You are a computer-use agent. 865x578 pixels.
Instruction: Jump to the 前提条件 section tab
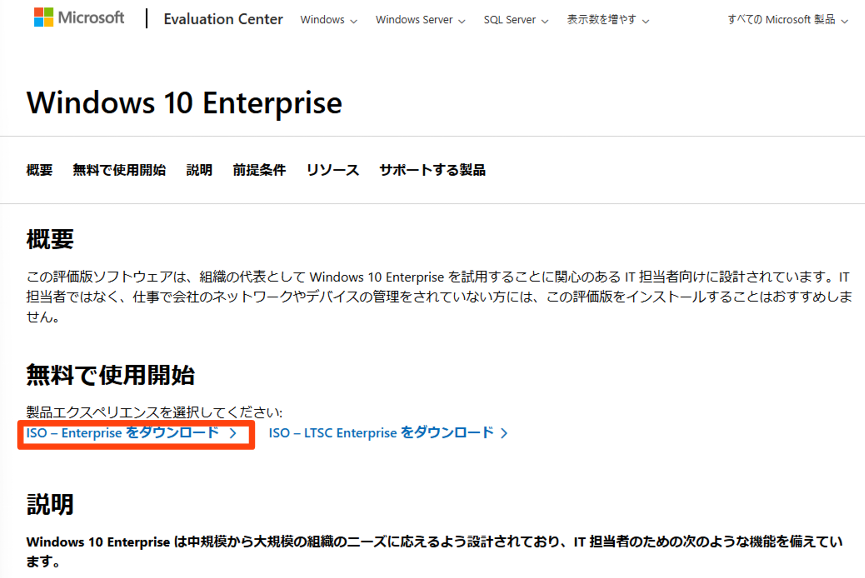click(x=259, y=170)
